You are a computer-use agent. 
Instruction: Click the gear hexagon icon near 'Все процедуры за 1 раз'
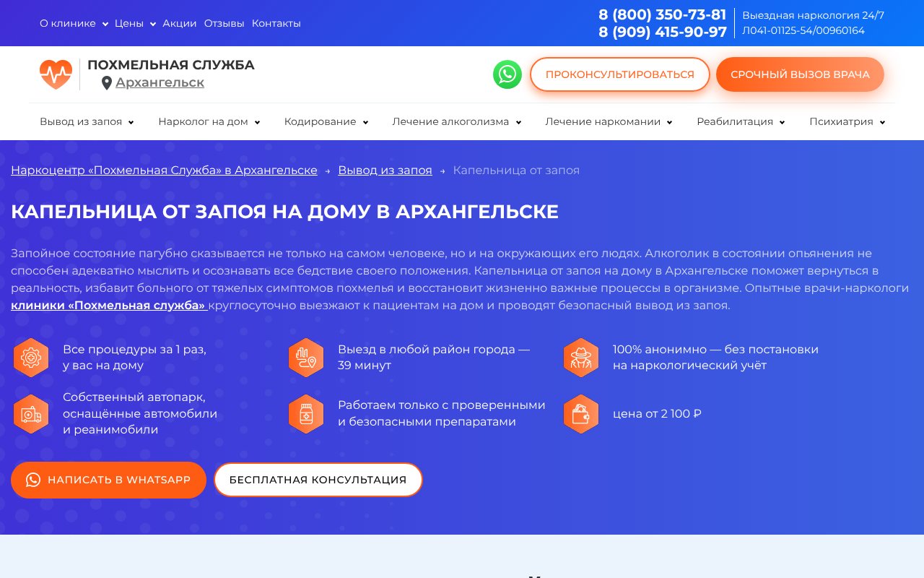point(31,358)
